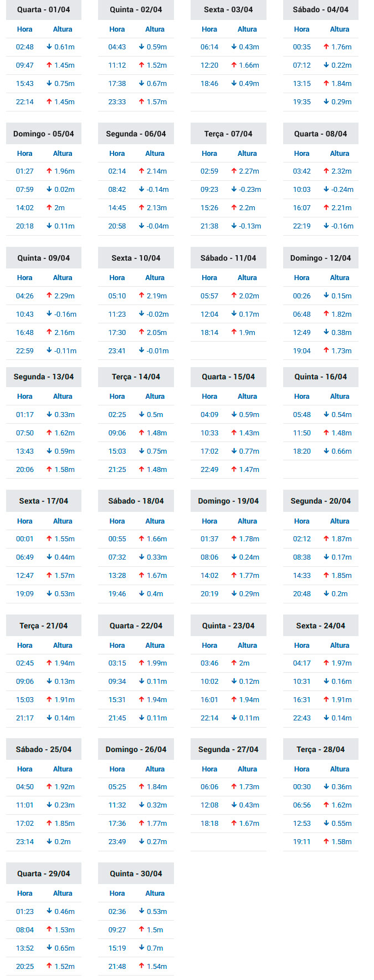This screenshot has height=980, width=374.
Task: Select the Domingo - 19/04 day header
Action: point(228,501)
